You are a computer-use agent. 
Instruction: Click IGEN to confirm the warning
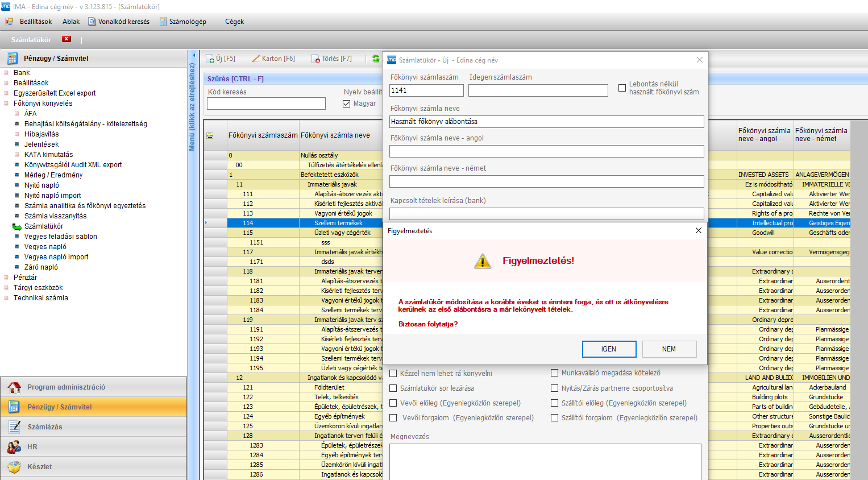click(x=608, y=349)
